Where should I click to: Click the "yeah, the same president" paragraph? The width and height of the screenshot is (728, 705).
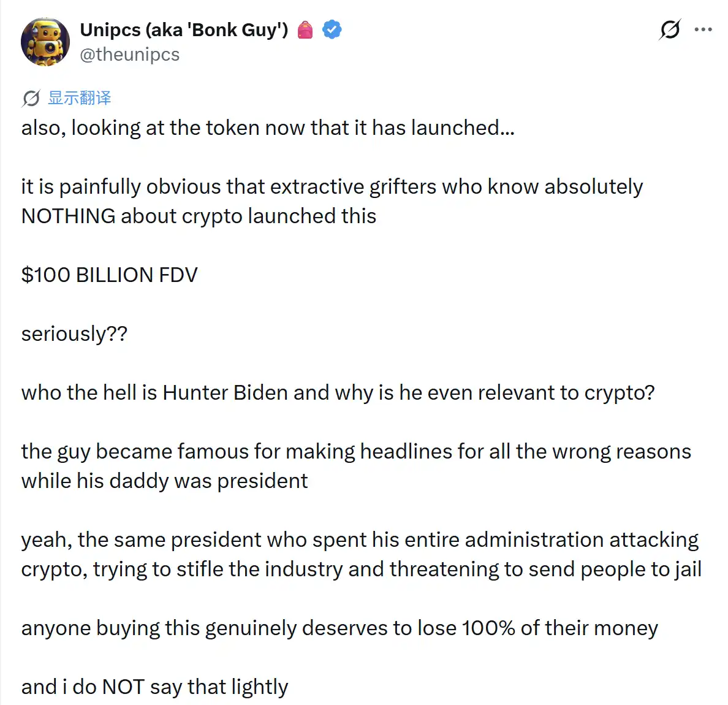pyautogui.click(x=361, y=555)
